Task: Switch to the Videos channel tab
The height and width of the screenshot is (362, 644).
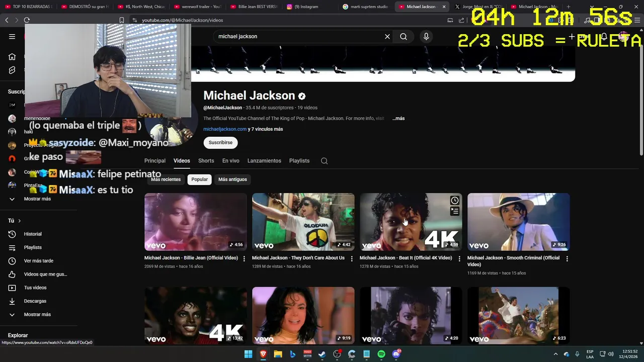Action: point(182,161)
